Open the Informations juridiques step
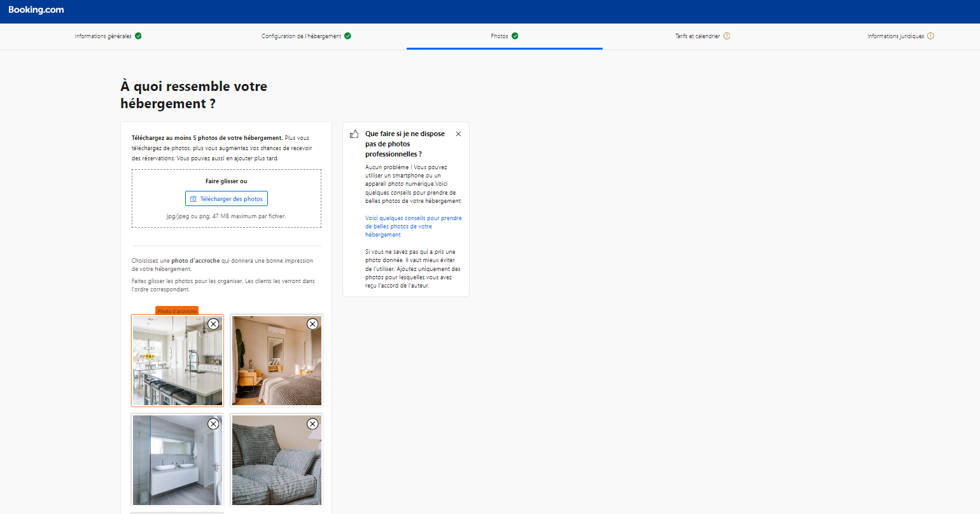The height and width of the screenshot is (514, 980). pos(895,36)
